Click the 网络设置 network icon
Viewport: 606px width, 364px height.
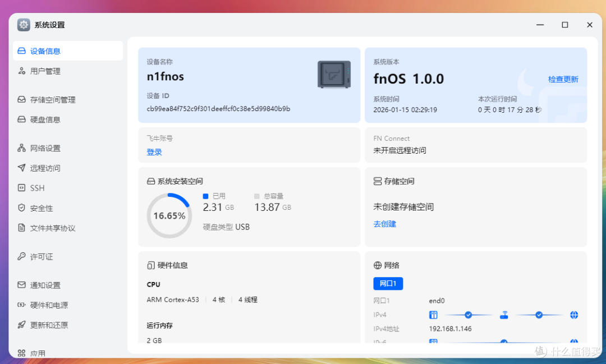(22, 148)
